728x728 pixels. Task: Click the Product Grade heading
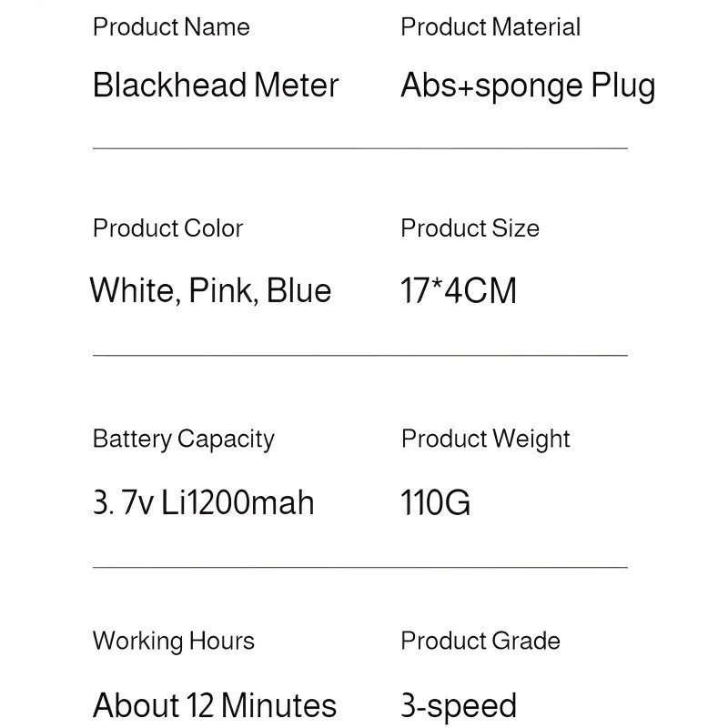[x=480, y=642]
